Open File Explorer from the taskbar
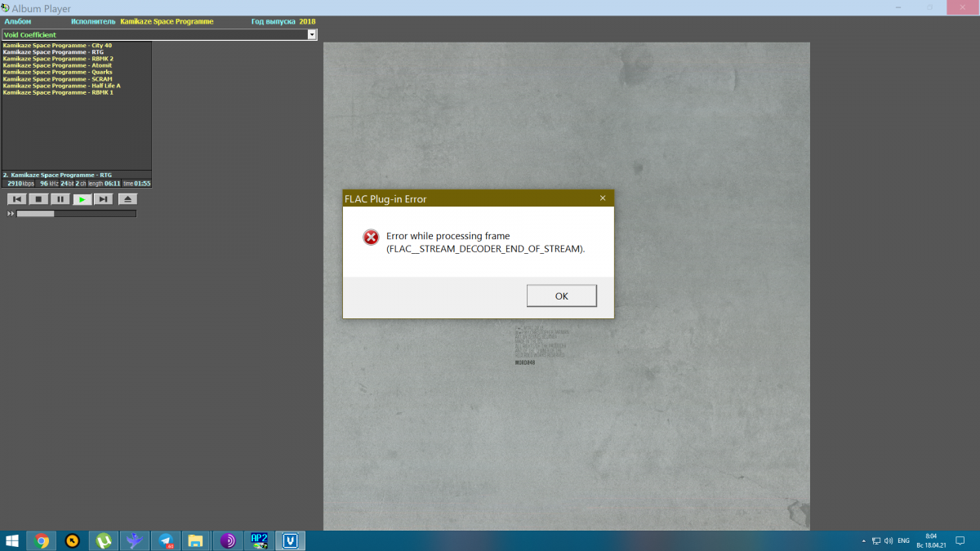This screenshot has height=551, width=980. [196, 540]
